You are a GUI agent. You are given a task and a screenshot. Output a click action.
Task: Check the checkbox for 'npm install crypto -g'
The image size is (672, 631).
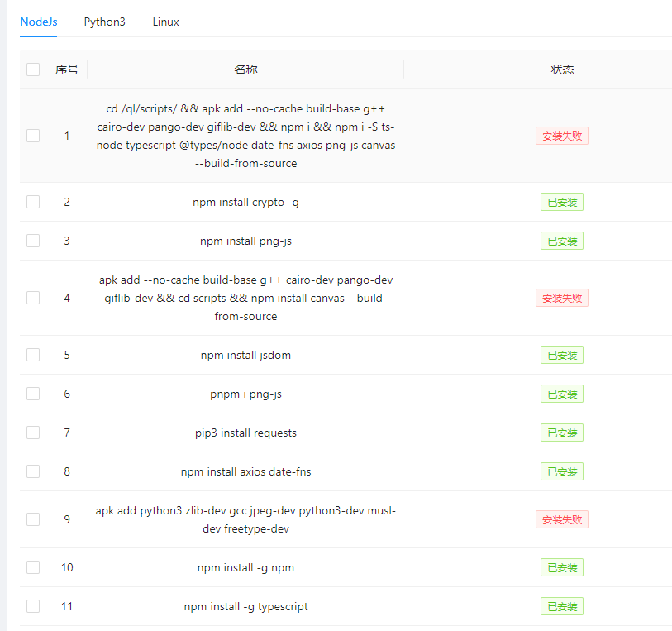point(33,201)
